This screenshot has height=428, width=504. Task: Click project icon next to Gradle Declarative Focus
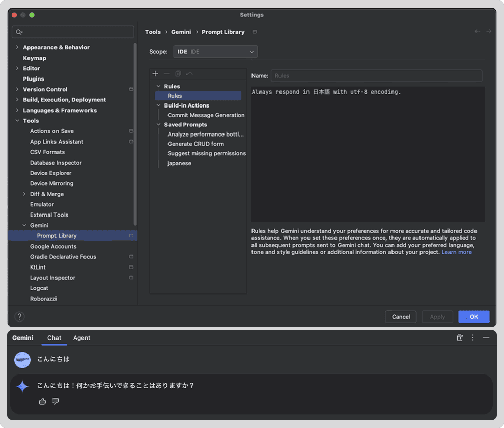coord(131,256)
